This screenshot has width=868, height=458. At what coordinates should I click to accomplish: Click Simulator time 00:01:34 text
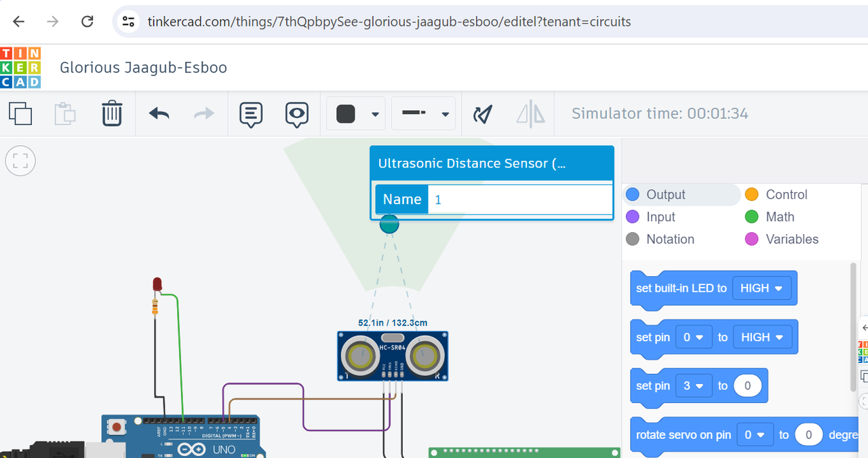(x=660, y=113)
